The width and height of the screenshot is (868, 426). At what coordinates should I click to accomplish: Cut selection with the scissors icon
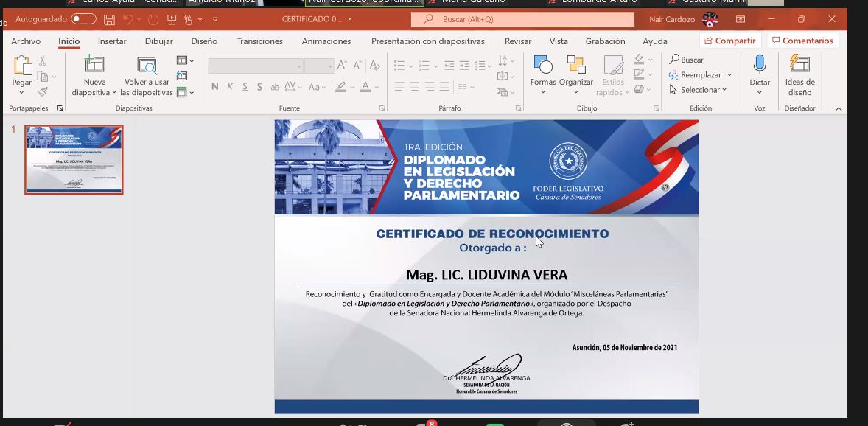tap(42, 61)
